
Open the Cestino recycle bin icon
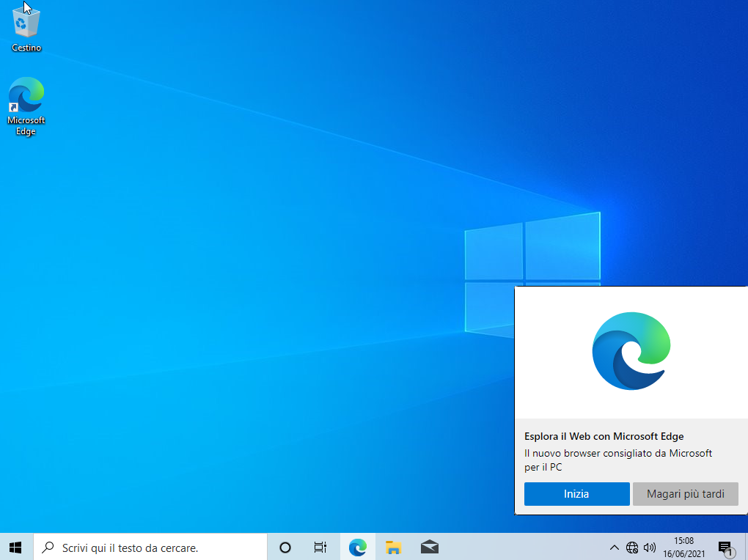26,29
